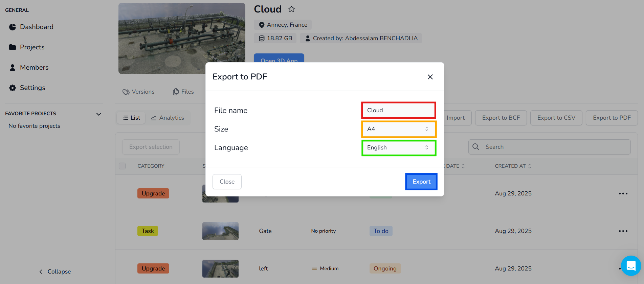Star the Cloud project as favorite
This screenshot has height=284, width=644.
coord(291,9)
